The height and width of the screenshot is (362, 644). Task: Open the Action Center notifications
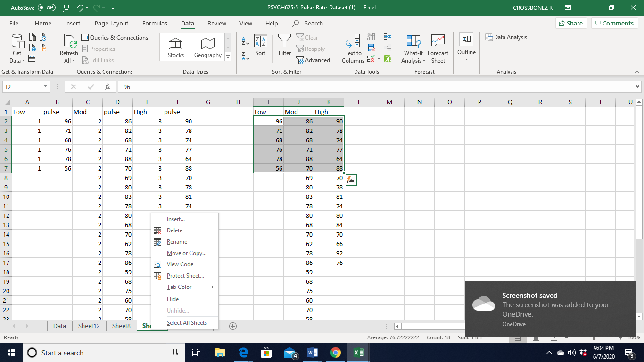coord(629,353)
